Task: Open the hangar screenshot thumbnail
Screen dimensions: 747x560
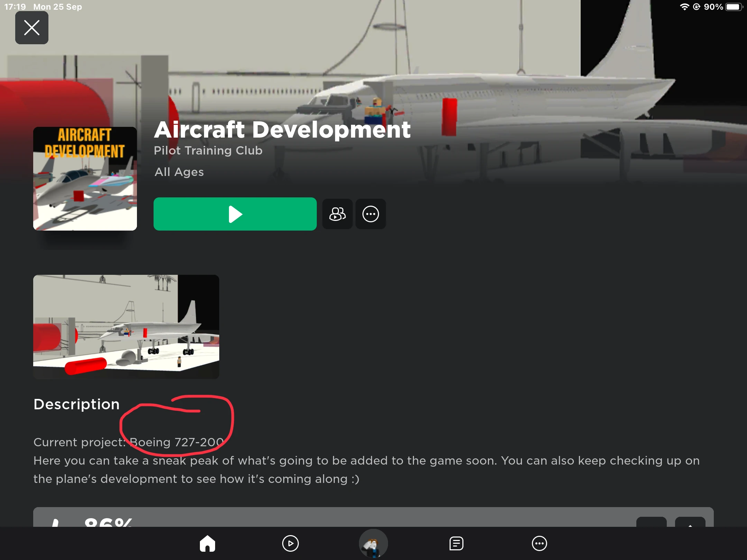Action: point(126,326)
